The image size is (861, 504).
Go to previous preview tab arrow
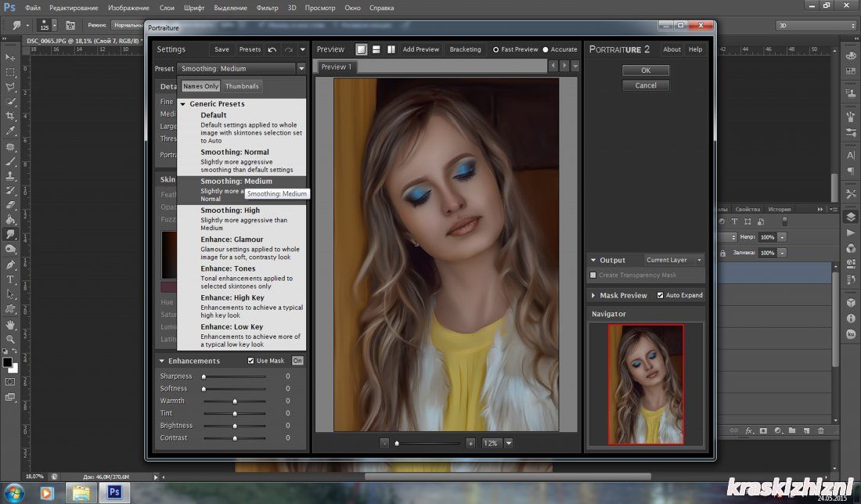click(x=553, y=66)
